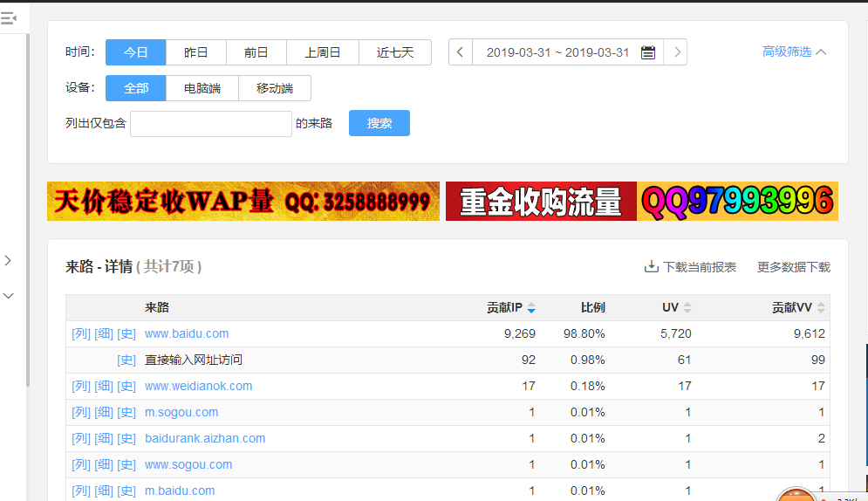The image size is (868, 501).
Task: Open www.baidu.com referrer link
Action: pos(187,333)
